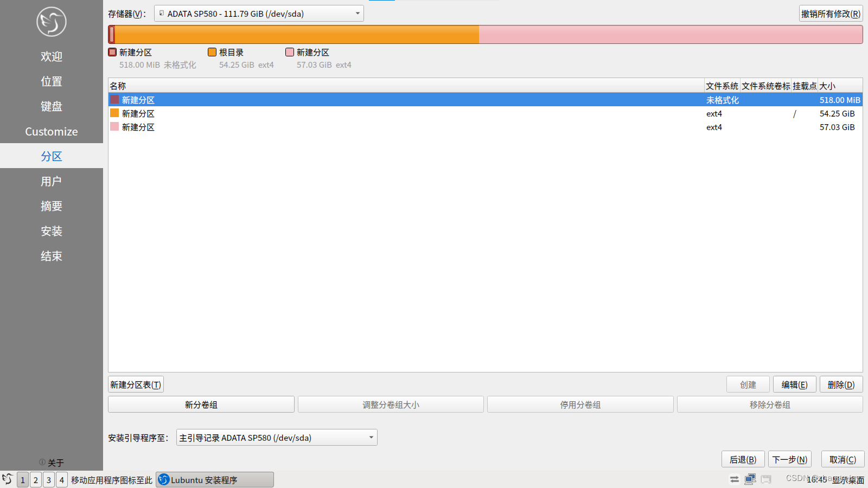Click the pink 57.03 GiB segment in disk bar

click(671, 35)
